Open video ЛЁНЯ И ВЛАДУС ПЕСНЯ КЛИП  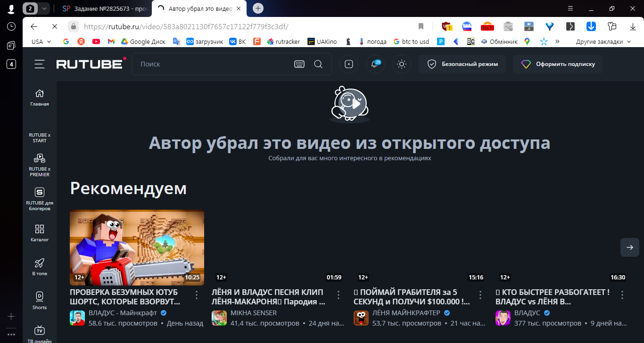[269, 296]
